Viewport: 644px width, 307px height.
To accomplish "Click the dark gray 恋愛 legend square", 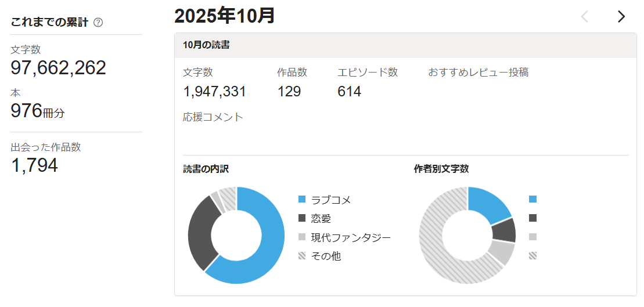I will pos(302,218).
